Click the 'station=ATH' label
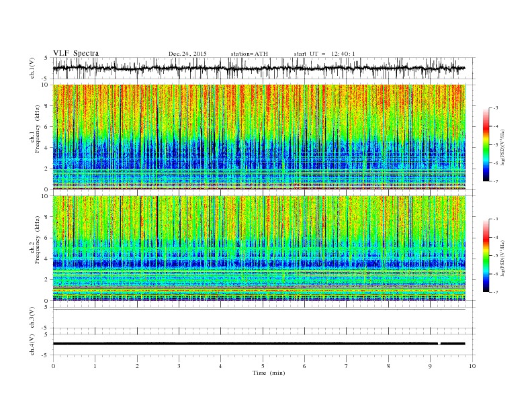The height and width of the screenshot is (411, 532). pos(249,54)
